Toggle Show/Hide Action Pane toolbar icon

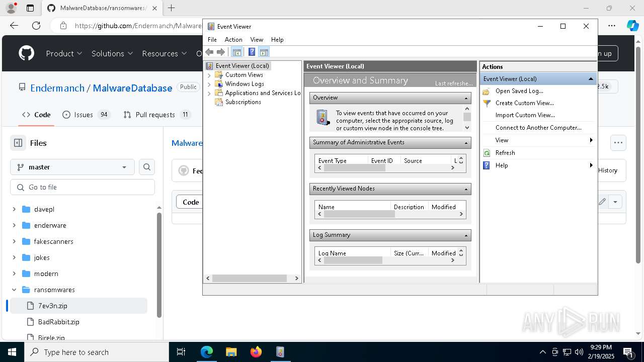coord(264,52)
